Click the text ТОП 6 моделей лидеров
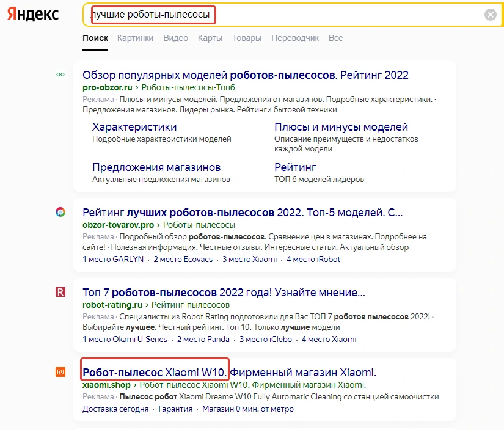Image resolution: width=504 pixels, height=430 pixels. point(319,180)
